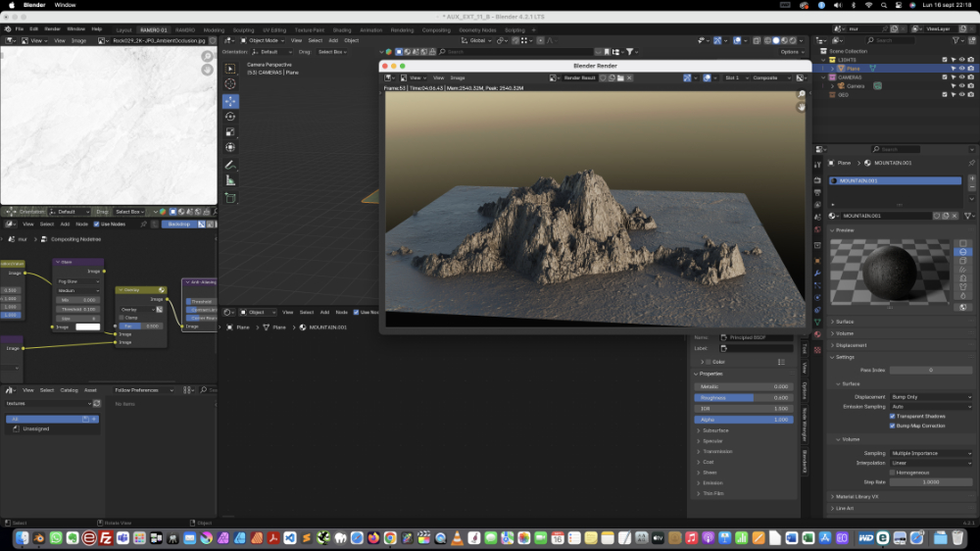Select the Rotate tool in viewport toolbar
Image resolution: width=980 pixels, height=551 pixels.
pos(230,116)
